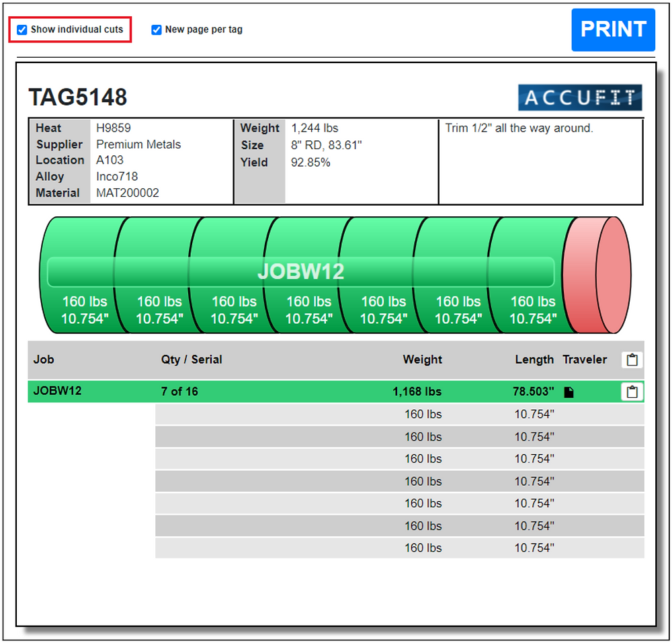Click the ACCUFIT logo
Screen dimensions: 672x643
[580, 97]
